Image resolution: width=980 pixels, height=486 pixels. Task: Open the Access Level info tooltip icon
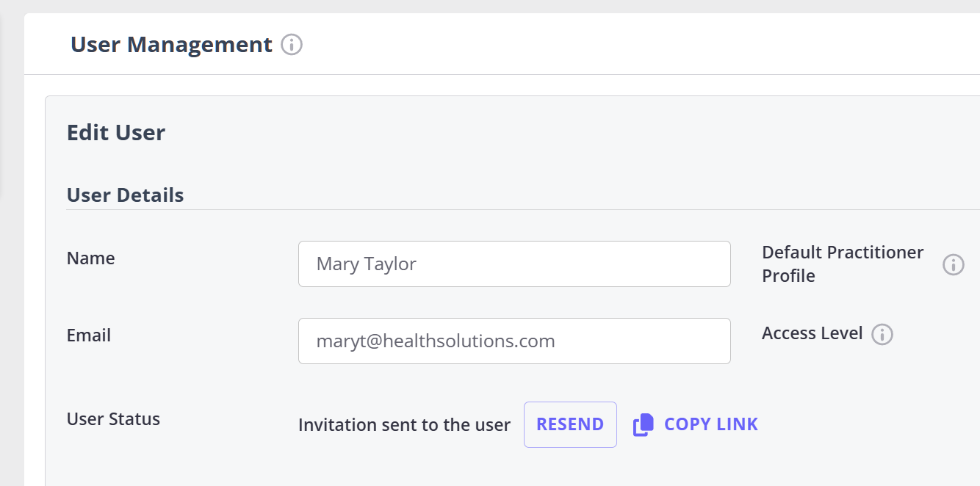click(882, 335)
